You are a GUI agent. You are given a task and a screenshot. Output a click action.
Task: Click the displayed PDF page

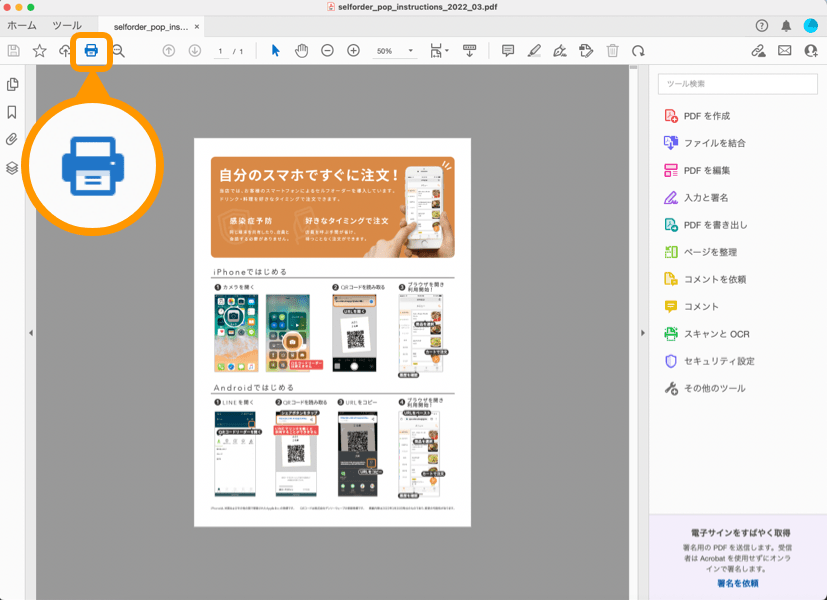coord(332,332)
